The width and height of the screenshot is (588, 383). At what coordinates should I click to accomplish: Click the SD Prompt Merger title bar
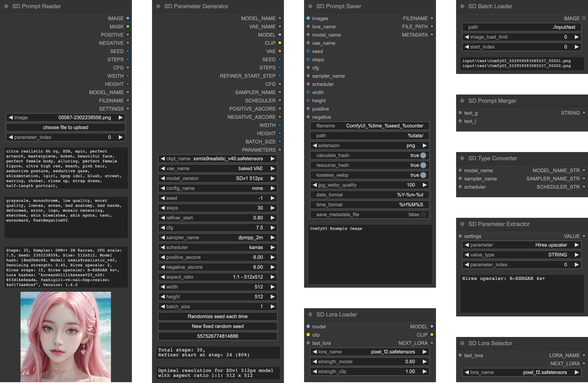(522, 101)
